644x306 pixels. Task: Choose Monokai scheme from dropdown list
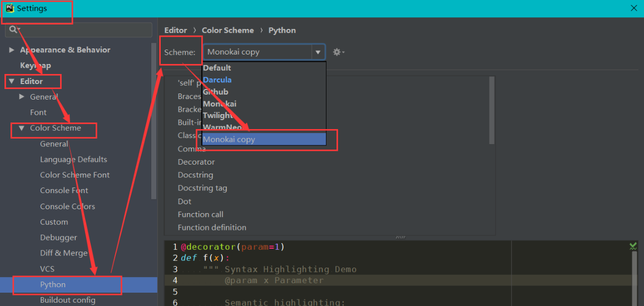coord(264,104)
